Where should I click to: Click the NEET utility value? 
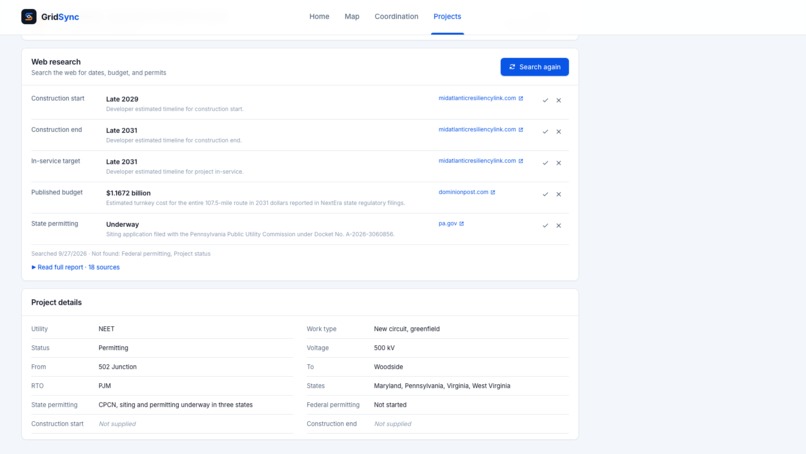click(x=106, y=329)
